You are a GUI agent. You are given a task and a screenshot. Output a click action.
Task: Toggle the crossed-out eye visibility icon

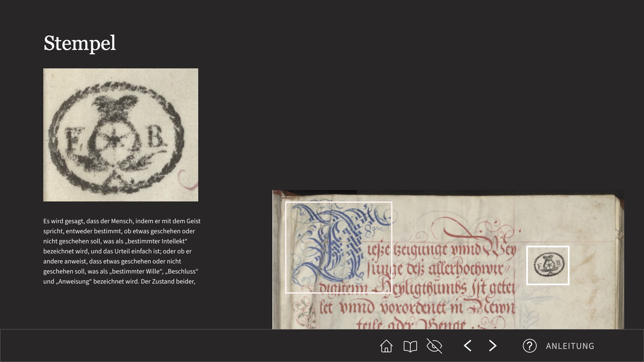[x=434, y=346]
